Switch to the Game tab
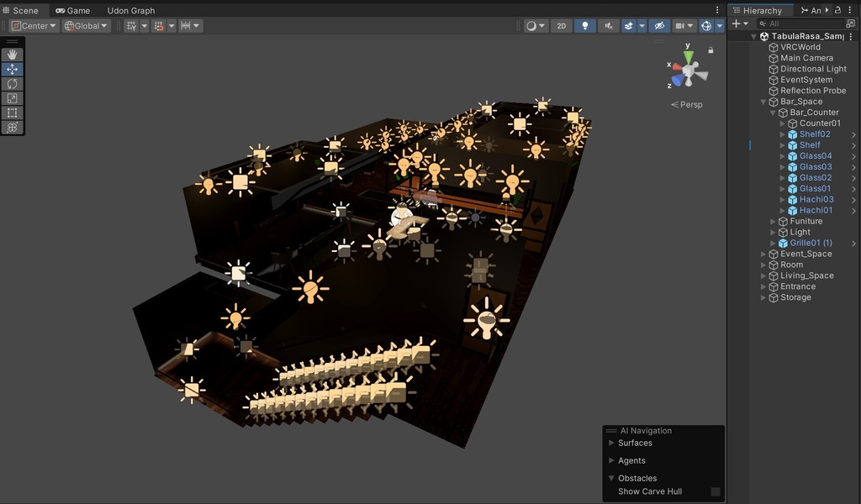 [72, 10]
